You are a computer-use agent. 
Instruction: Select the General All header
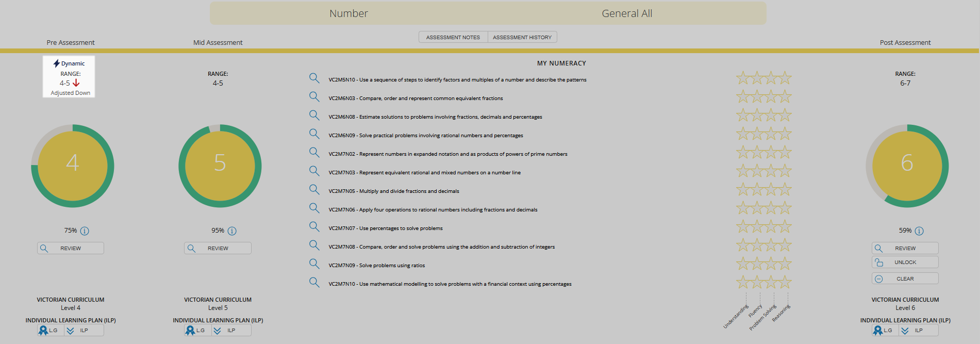pyautogui.click(x=627, y=13)
